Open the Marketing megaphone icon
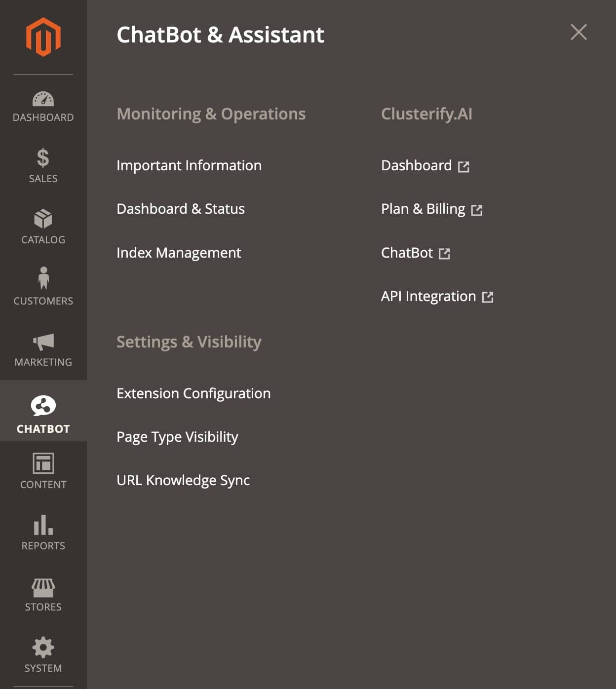 [x=43, y=342]
